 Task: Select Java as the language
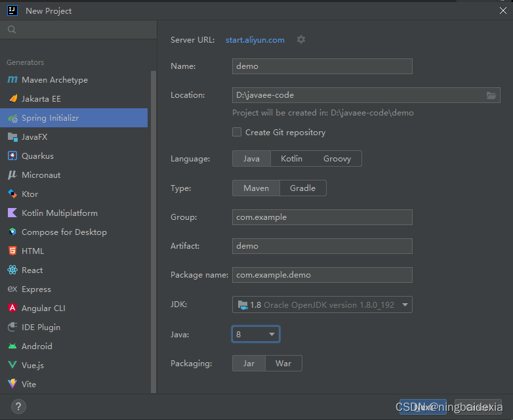pyautogui.click(x=251, y=159)
